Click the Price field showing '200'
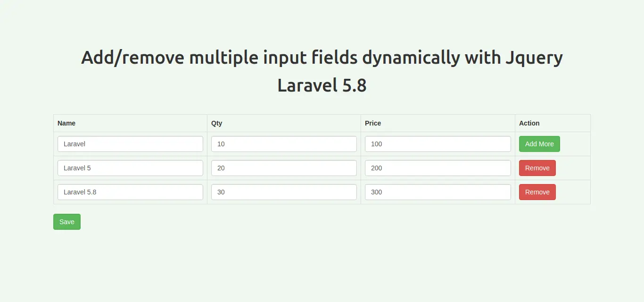 point(438,168)
